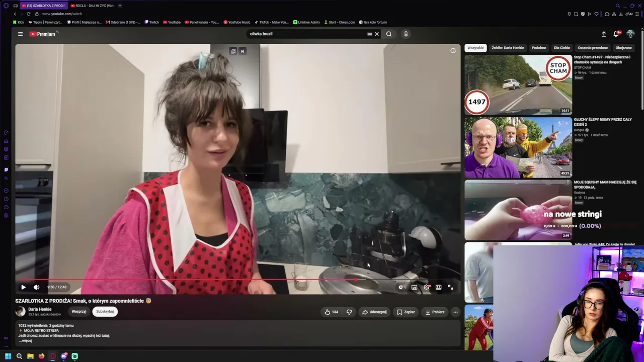The image size is (644, 362).
Task: Subscribe with the Subskrybuj button
Action: (105, 312)
